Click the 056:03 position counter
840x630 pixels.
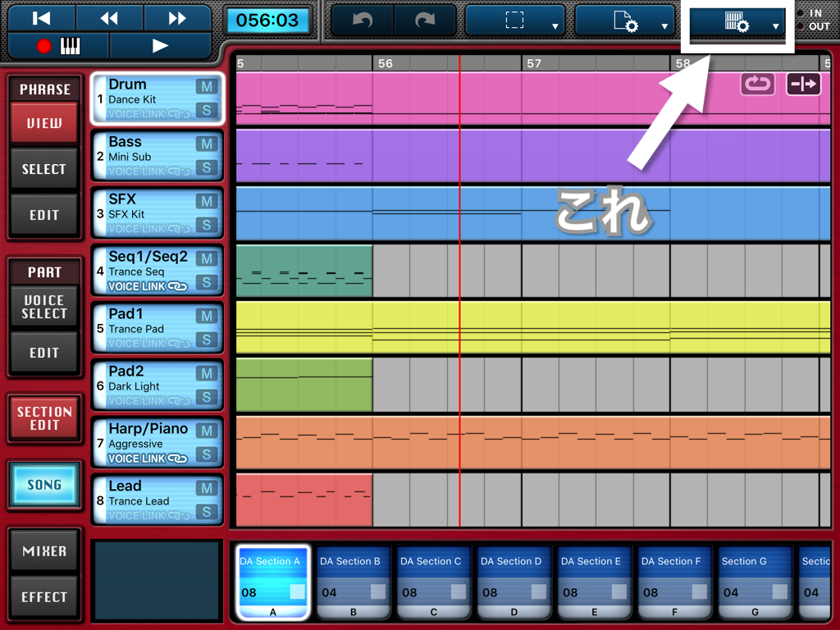click(x=267, y=21)
